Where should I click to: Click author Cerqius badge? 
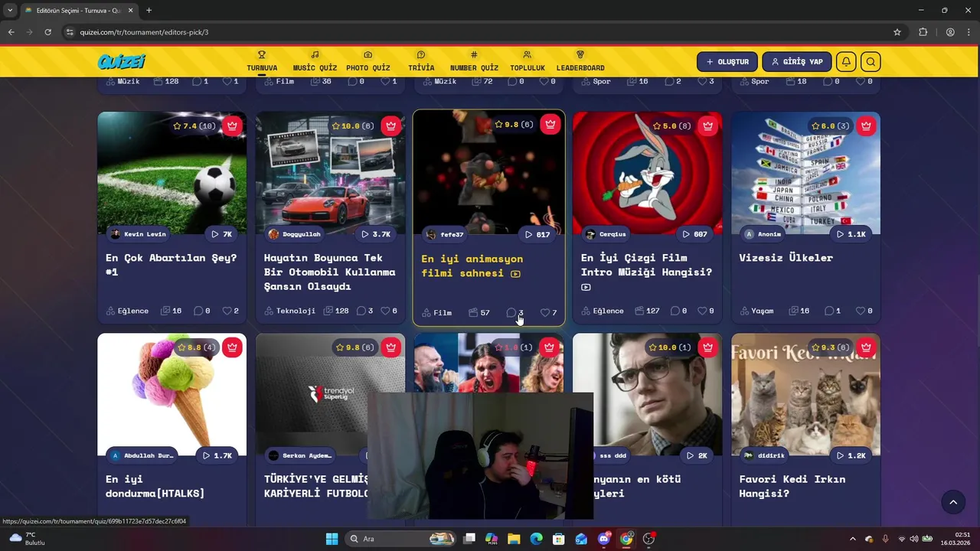606,234
